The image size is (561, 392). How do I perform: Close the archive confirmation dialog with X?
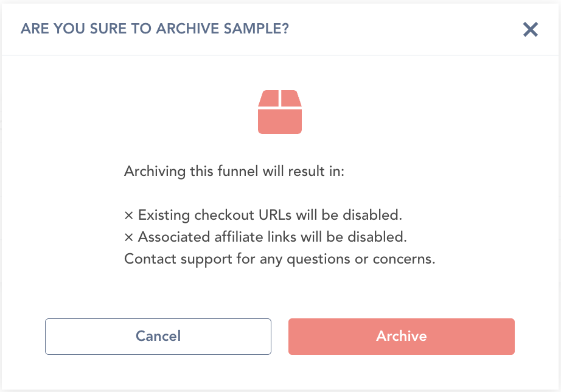pos(531,29)
